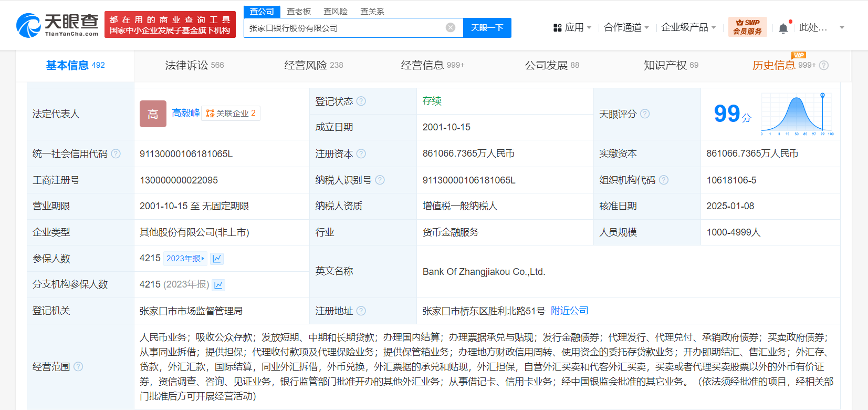
Task: Expand the 企业级产品 dropdown
Action: point(688,27)
